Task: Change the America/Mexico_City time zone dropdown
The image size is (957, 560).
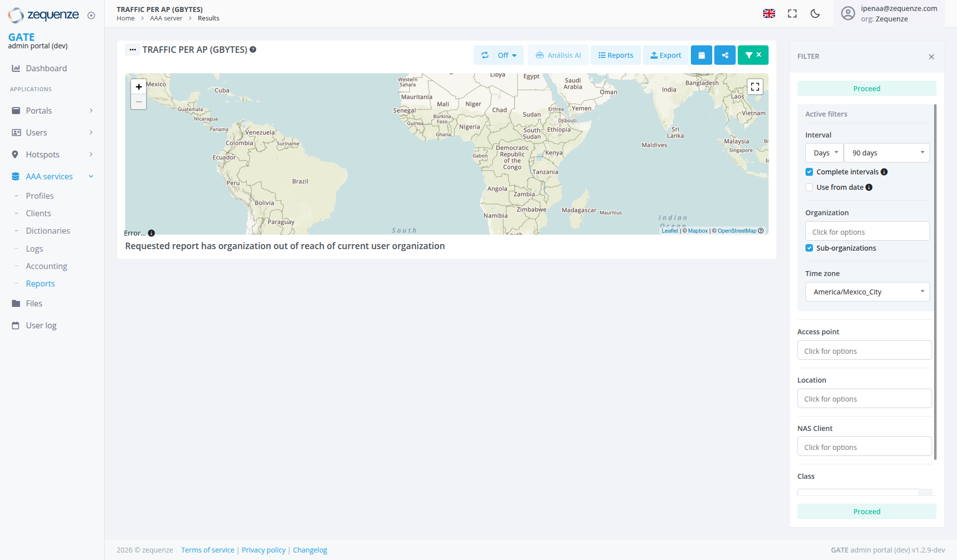Action: [x=867, y=291]
